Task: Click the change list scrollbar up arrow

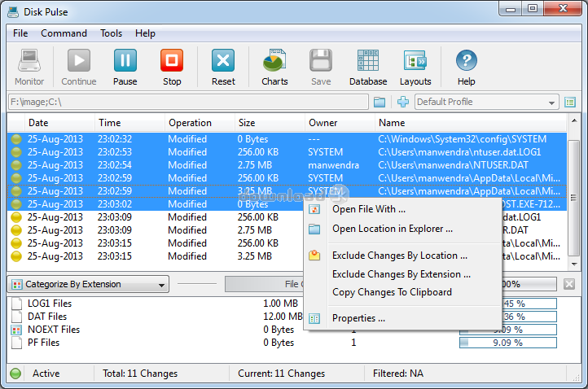Action: point(574,120)
